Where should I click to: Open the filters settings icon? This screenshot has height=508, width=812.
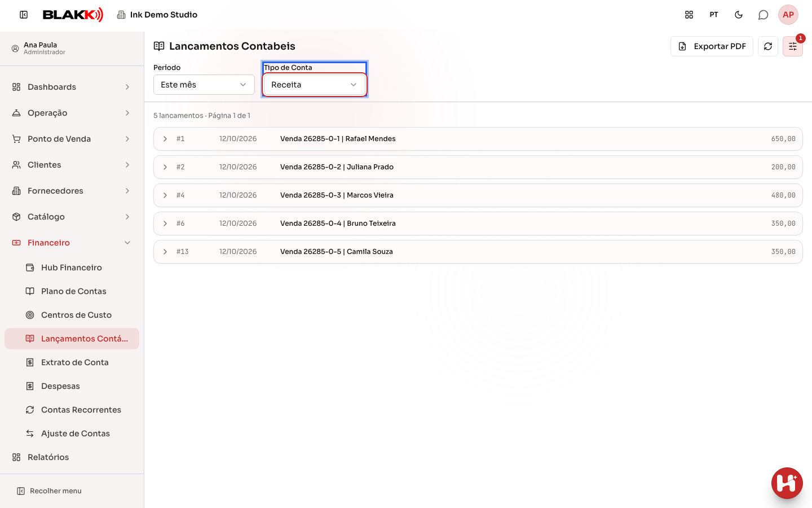click(x=793, y=46)
